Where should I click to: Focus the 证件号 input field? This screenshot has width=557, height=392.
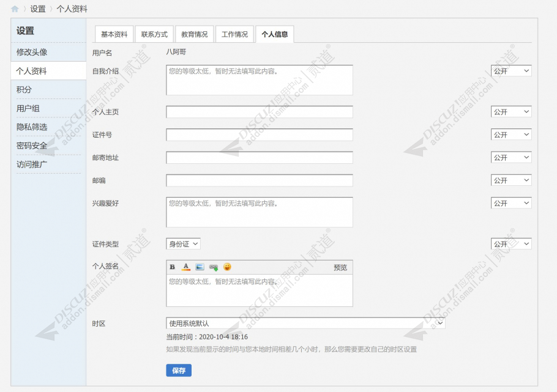260,135
